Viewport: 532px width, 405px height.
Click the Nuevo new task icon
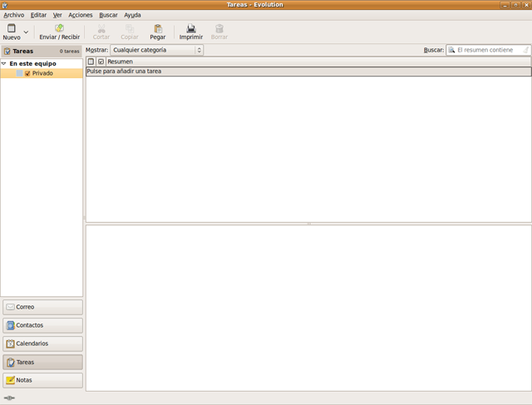(11, 28)
